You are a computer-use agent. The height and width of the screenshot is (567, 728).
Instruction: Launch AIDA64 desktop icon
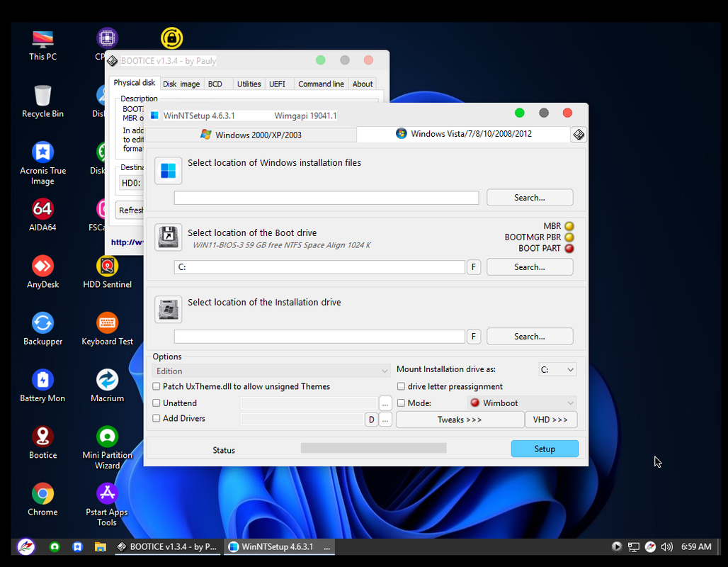point(42,215)
